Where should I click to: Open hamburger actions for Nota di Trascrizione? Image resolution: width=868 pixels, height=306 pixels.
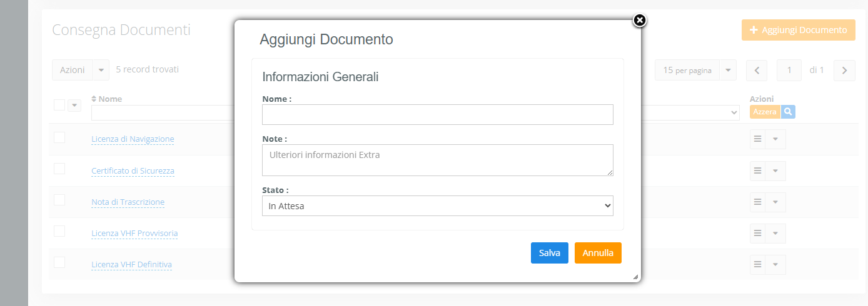757,202
